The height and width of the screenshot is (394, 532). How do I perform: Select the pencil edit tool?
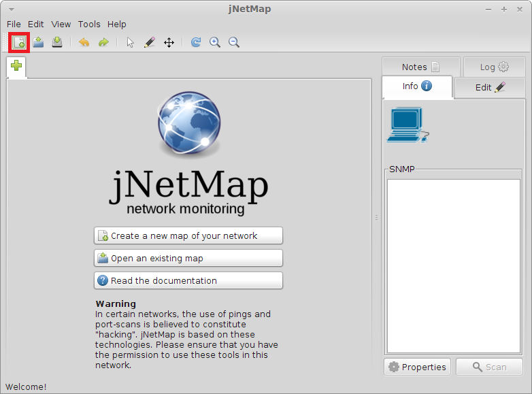pyautogui.click(x=149, y=42)
